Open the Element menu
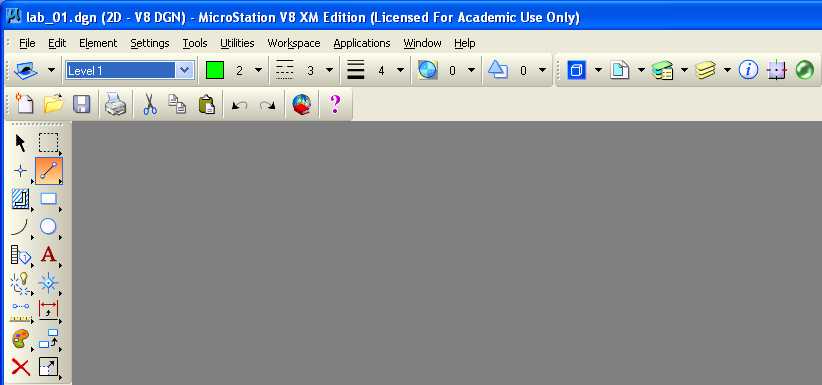 tap(98, 43)
